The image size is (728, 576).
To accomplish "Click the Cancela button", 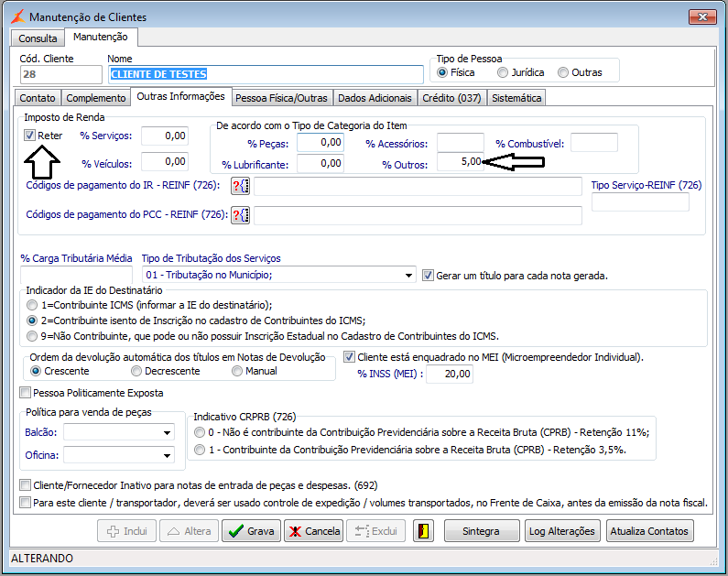I will 314,531.
